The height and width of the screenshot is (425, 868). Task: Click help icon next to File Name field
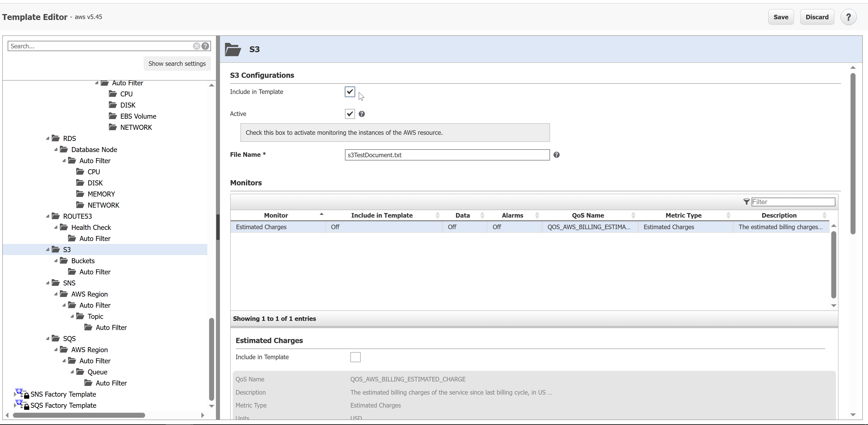tap(556, 155)
